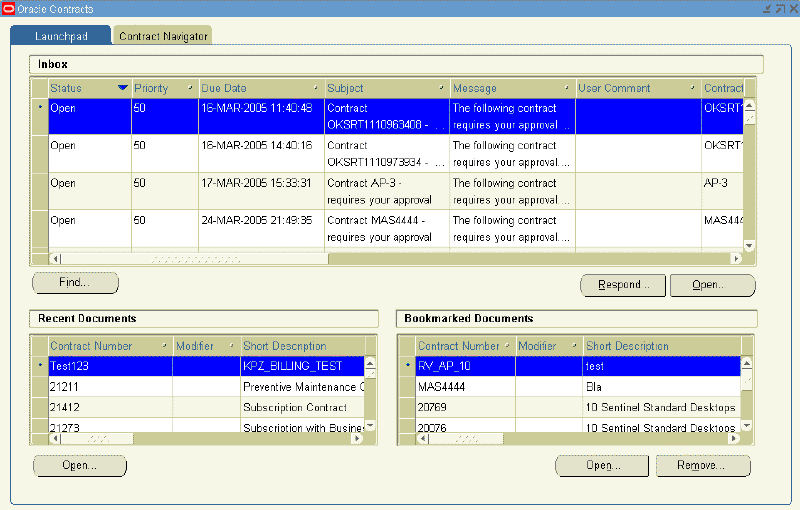Screen dimensions: 800x510
Task: Sort Bookmarked Documents by Contract Number
Action: click(465, 346)
